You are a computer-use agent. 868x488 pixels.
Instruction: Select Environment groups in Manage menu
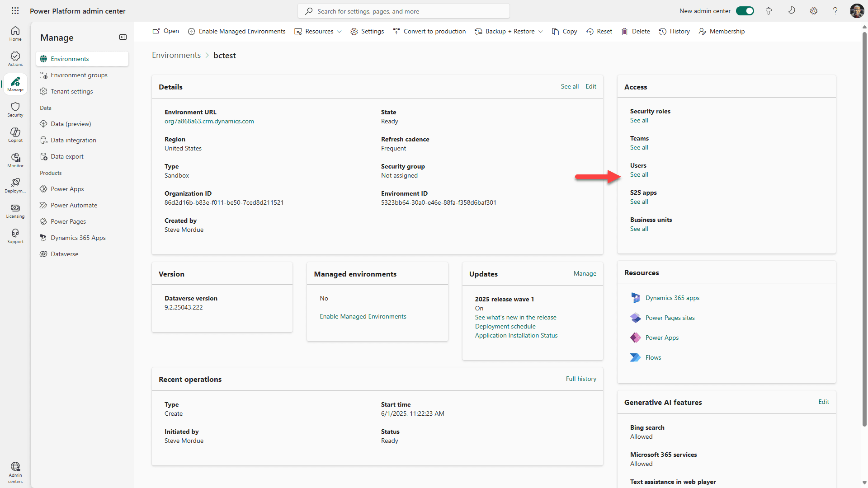[x=79, y=75]
